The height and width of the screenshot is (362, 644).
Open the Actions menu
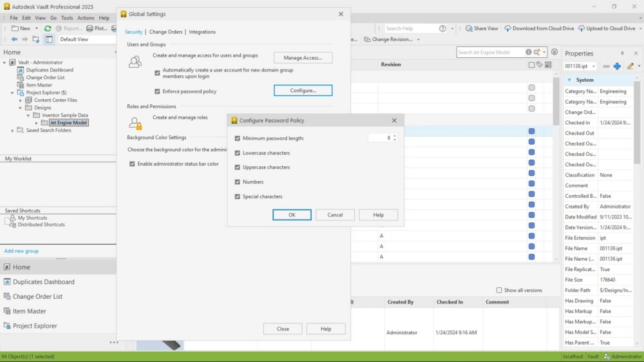[86, 18]
